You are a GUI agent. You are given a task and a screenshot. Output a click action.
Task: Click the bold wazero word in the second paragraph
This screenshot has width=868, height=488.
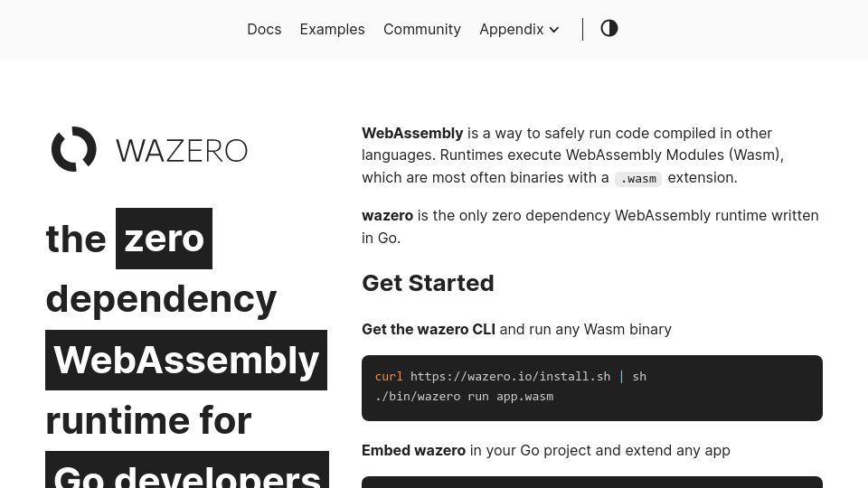click(x=388, y=215)
